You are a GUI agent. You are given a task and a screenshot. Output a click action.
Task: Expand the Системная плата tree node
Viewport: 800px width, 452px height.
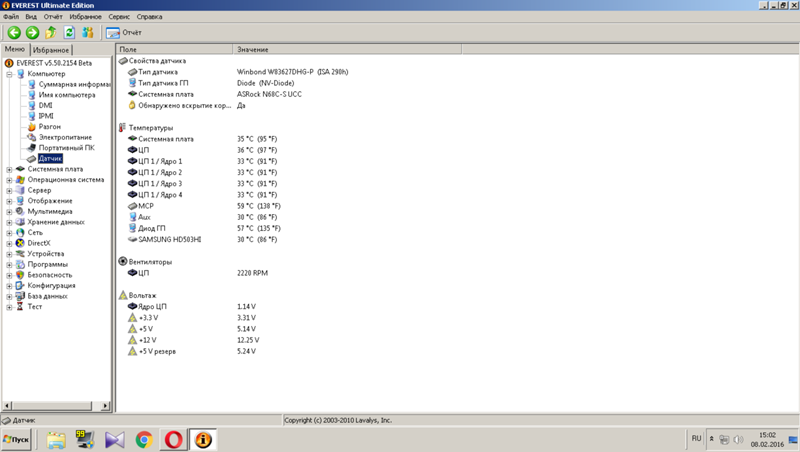[x=9, y=169]
